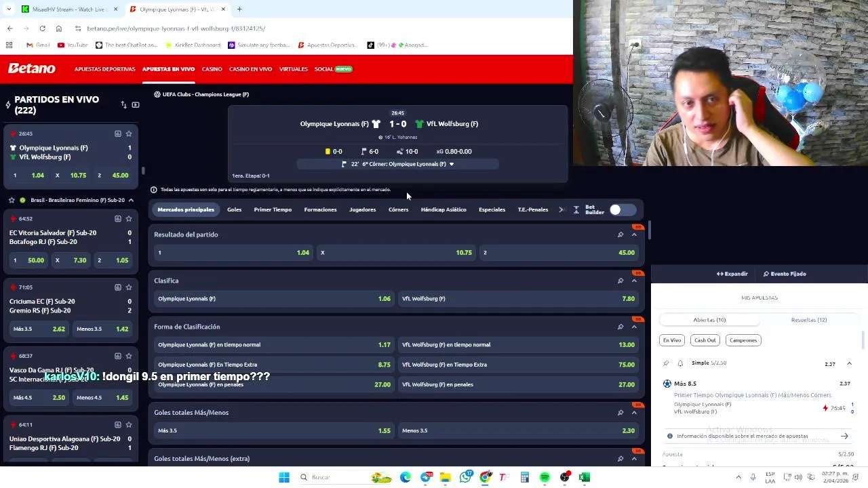The image size is (868, 488).
Task: Click the Mis Apuestas panel scrollbar
Action: [863, 339]
